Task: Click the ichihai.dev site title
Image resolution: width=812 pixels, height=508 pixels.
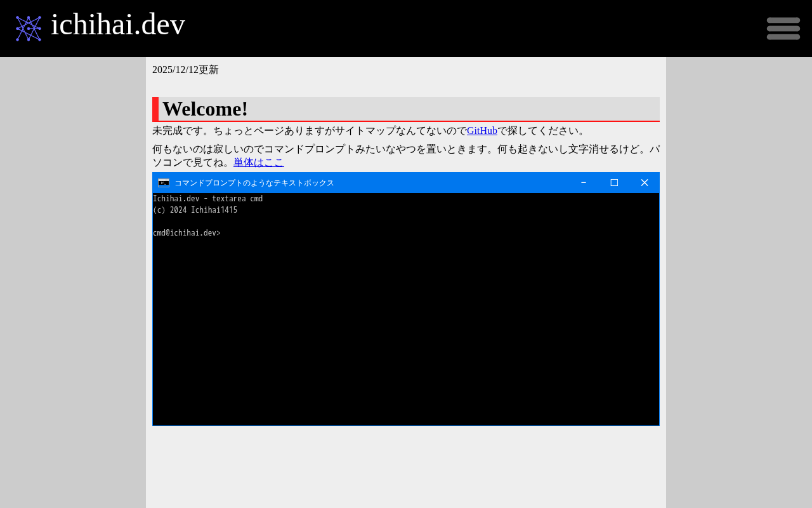Action: pos(118,25)
